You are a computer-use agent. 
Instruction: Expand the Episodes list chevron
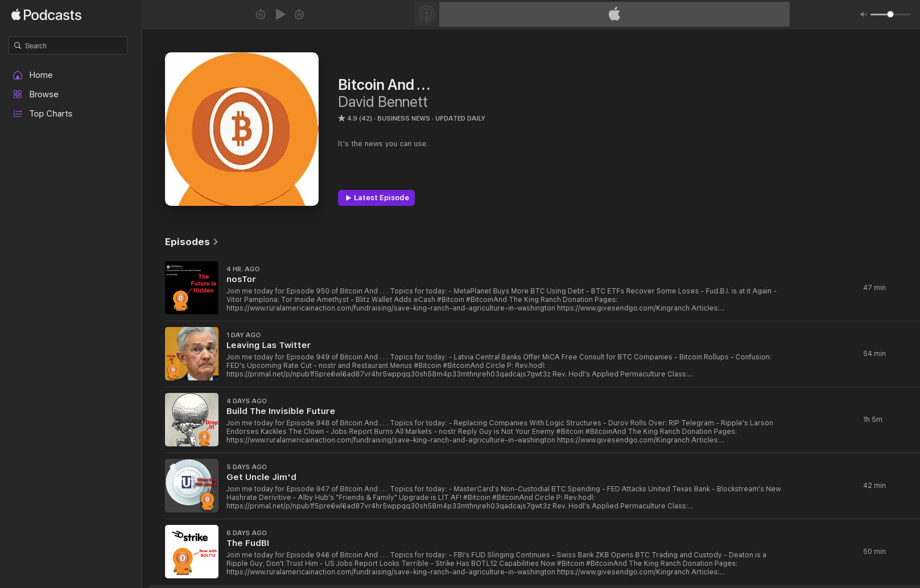(x=216, y=242)
